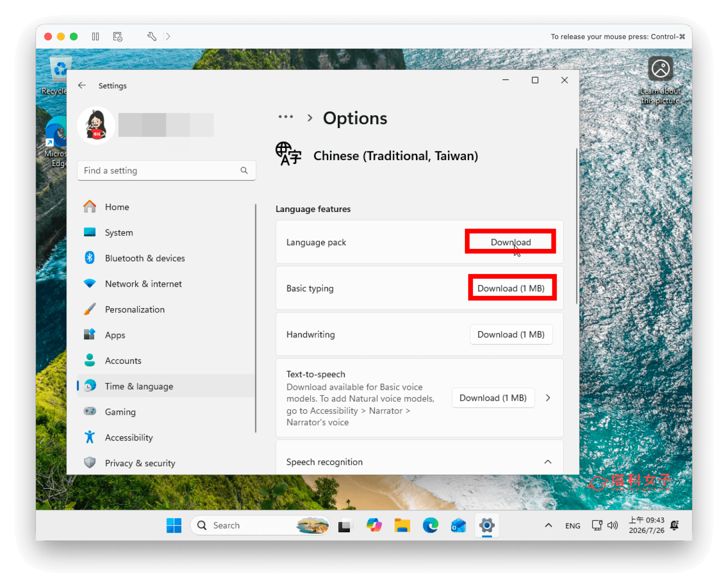Click the settings content scrollbar
The image size is (728, 588).
577,226
